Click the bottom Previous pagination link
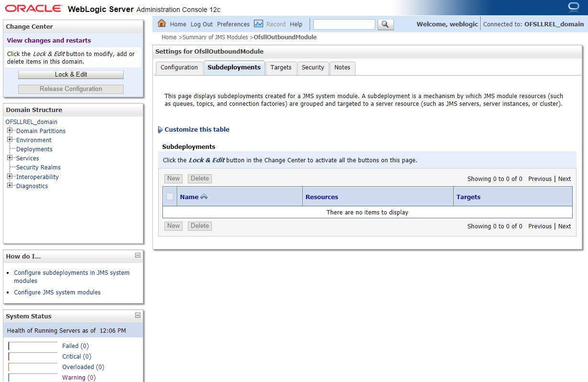 pyautogui.click(x=540, y=226)
